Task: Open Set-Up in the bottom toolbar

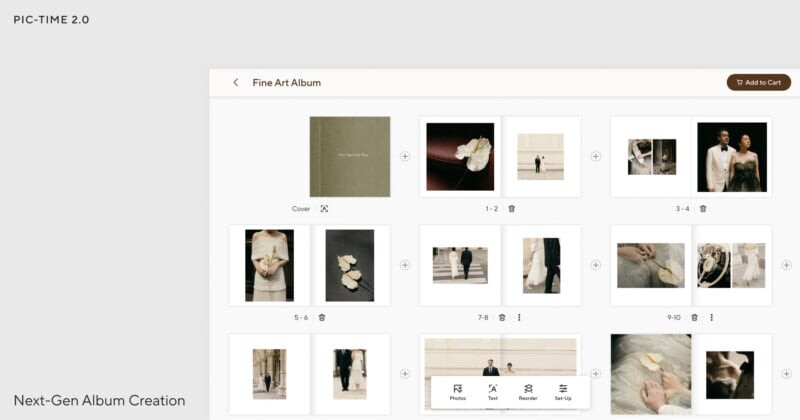Action: [x=563, y=391]
